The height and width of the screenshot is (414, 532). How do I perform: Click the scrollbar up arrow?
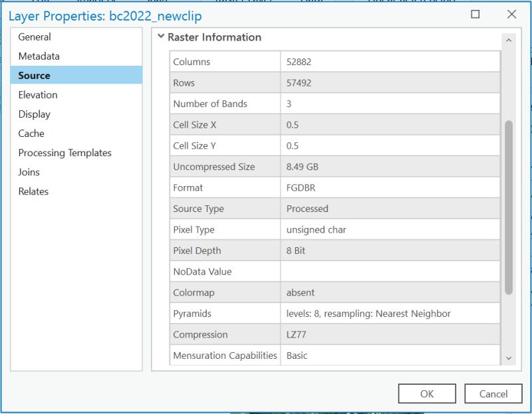point(509,38)
